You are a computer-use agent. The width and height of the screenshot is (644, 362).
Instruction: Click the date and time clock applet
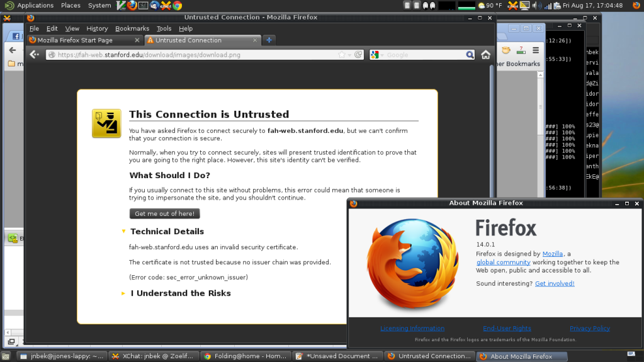click(592, 5)
